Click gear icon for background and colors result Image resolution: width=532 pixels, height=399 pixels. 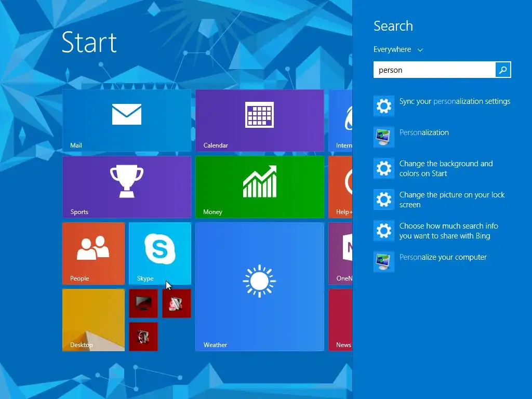[x=384, y=168]
